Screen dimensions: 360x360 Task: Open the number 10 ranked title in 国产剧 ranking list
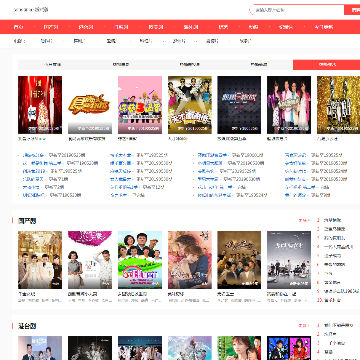[x=332, y=300]
